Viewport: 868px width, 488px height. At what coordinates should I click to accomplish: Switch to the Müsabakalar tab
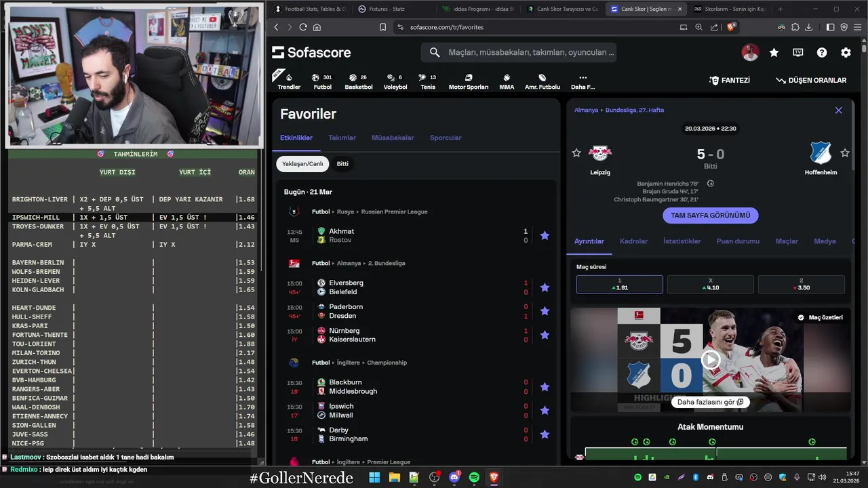[x=393, y=138]
